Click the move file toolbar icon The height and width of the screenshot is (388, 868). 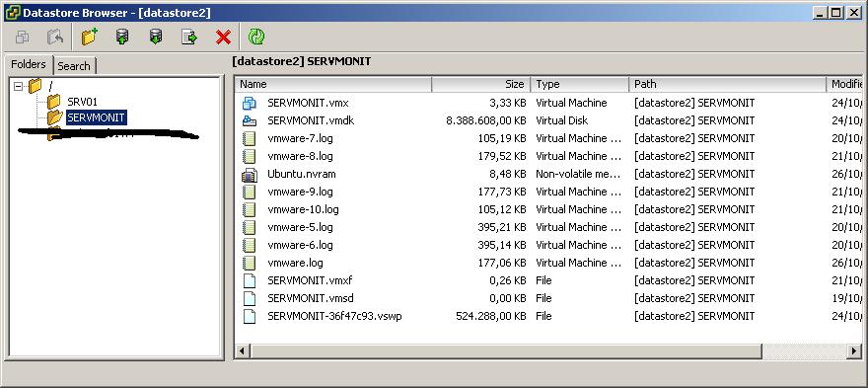point(189,38)
